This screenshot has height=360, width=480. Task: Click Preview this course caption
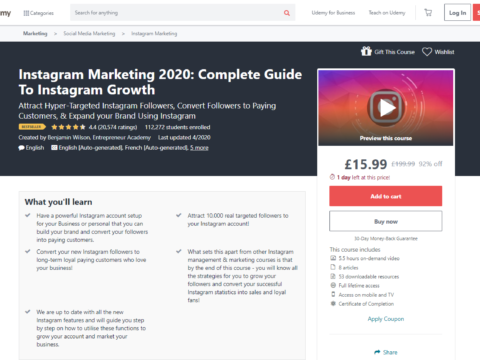tap(386, 138)
